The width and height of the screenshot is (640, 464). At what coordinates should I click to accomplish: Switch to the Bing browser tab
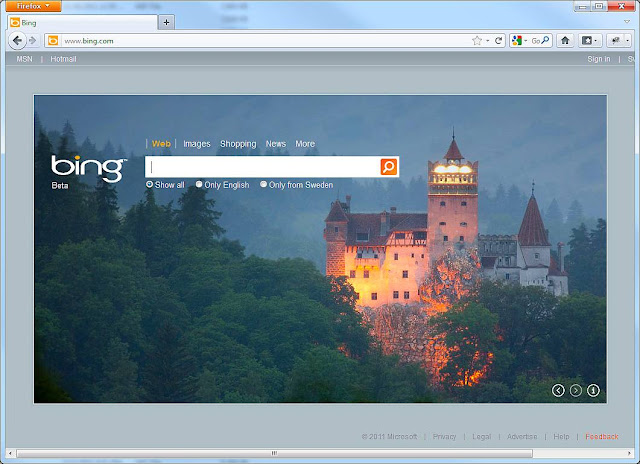[x=82, y=22]
